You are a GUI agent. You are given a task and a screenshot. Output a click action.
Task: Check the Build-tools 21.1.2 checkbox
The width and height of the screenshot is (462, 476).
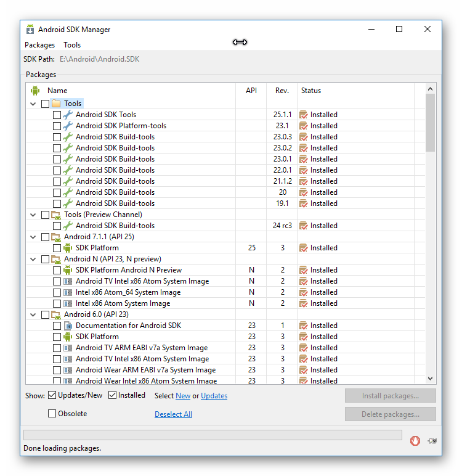click(x=57, y=181)
